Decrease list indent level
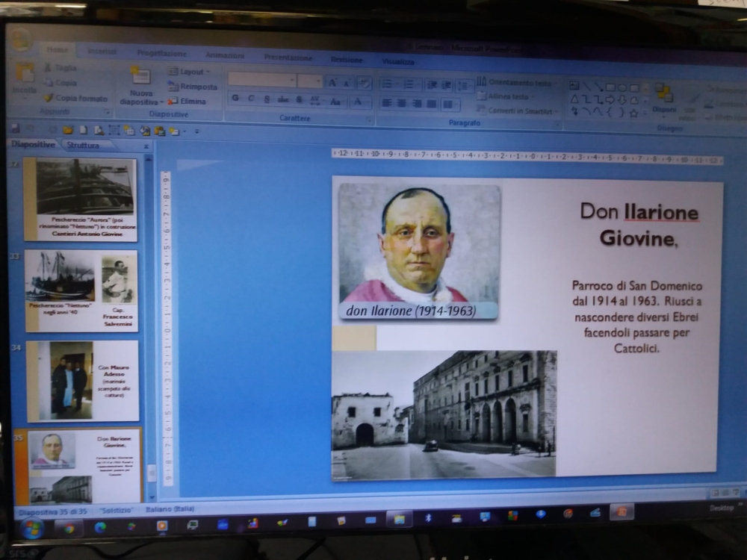 tap(432, 85)
